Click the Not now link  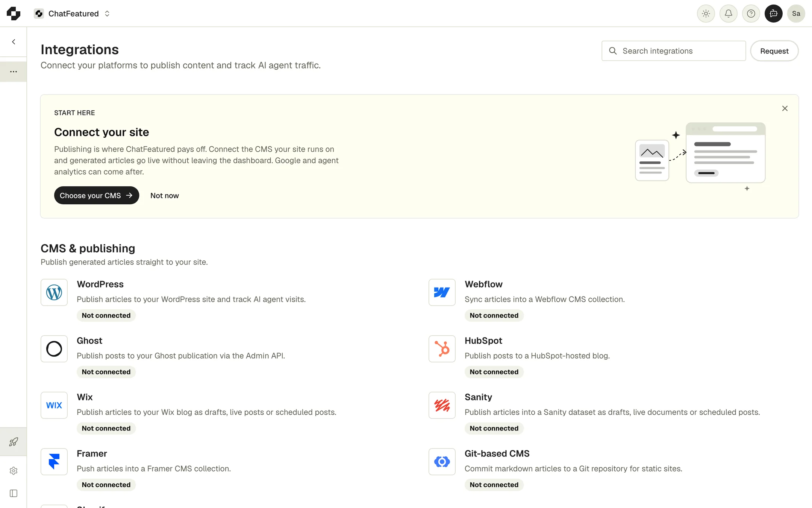coord(164,195)
